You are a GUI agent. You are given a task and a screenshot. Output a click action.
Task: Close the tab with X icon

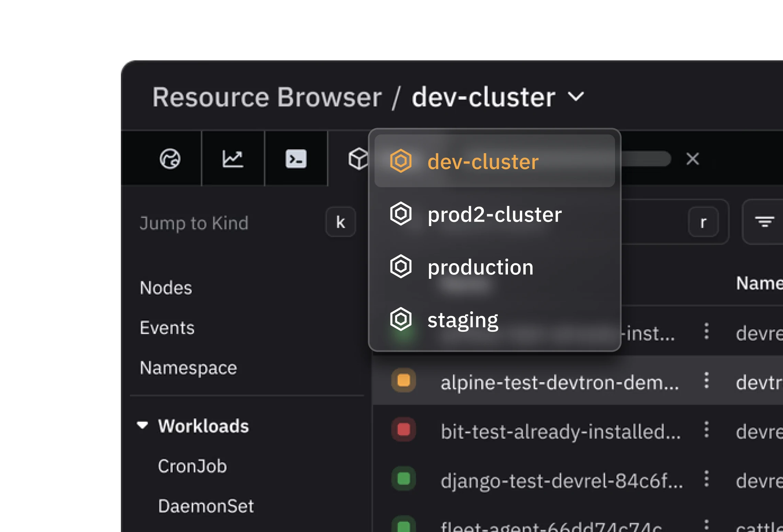coord(692,159)
